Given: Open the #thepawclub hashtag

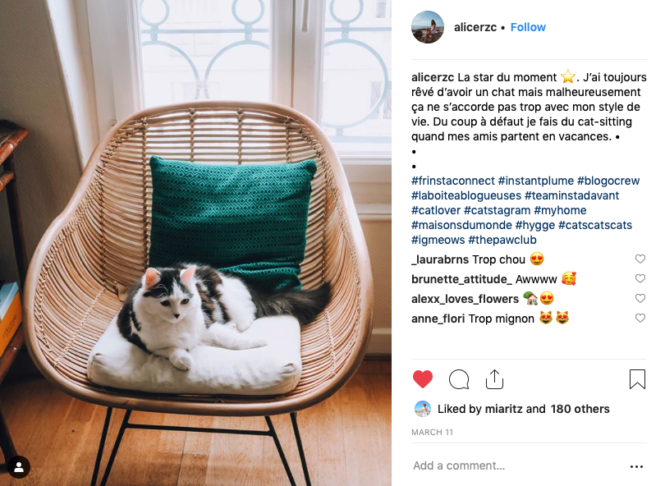Looking at the screenshot, I should tap(503, 240).
